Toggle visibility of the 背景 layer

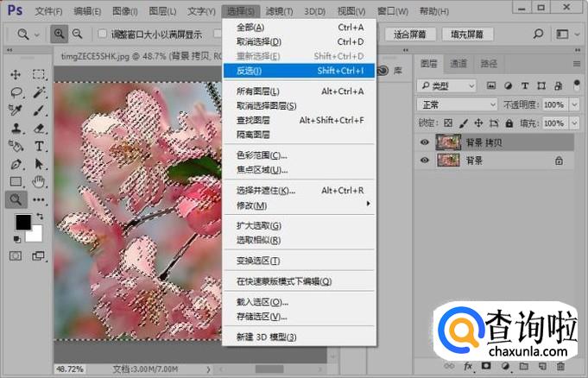424,161
